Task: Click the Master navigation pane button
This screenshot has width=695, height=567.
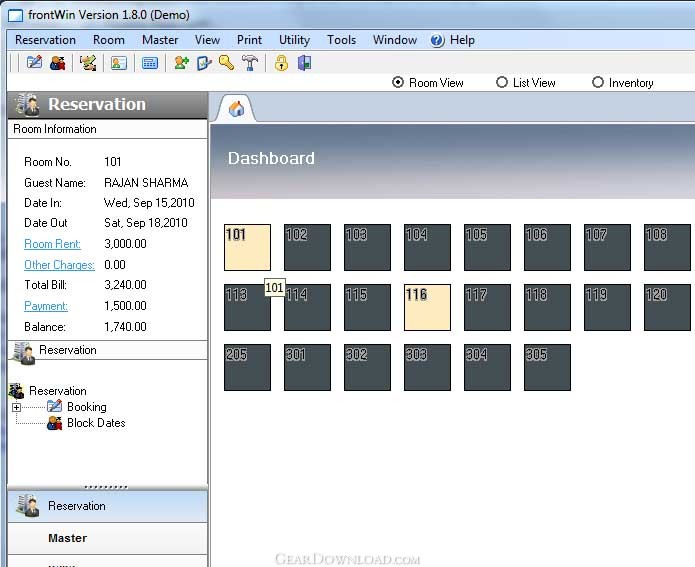Action: [108, 538]
